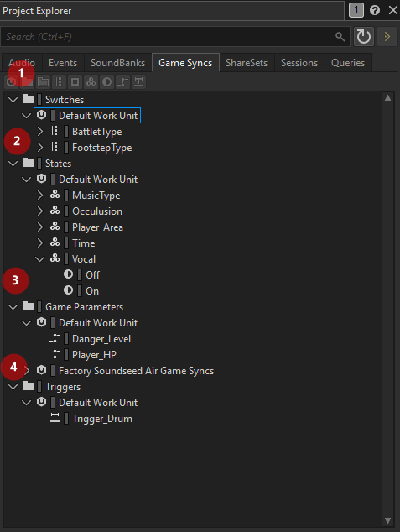Collapse the Vocal state group
This screenshot has width=400, height=532.
(40, 259)
